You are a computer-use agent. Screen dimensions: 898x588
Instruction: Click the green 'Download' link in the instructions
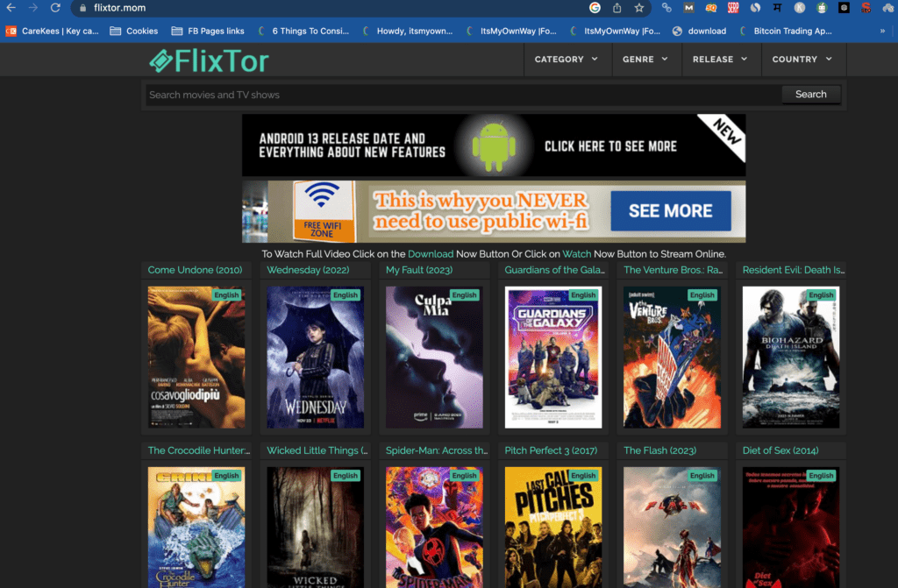pyautogui.click(x=430, y=253)
